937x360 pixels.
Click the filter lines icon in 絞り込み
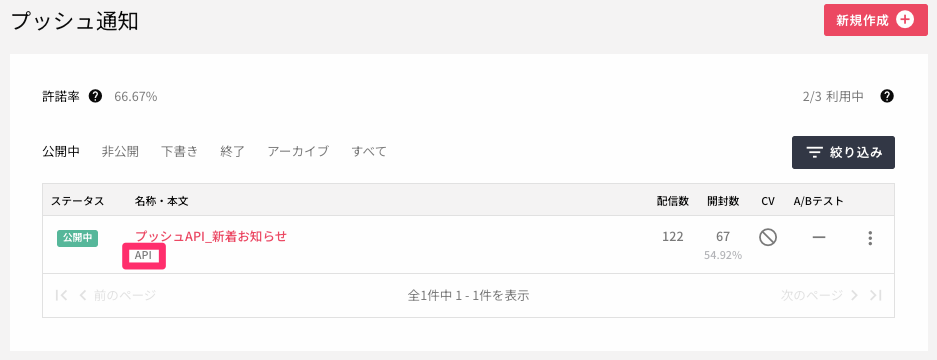(x=815, y=152)
